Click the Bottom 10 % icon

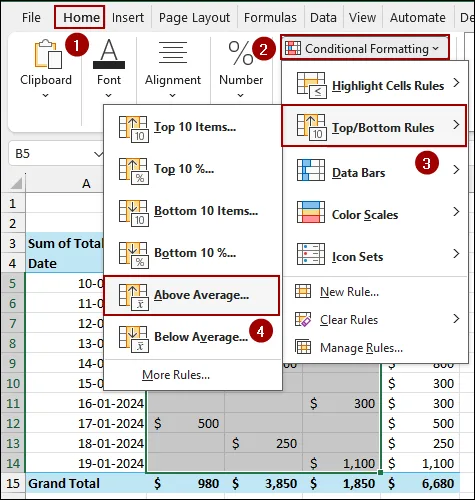point(134,255)
